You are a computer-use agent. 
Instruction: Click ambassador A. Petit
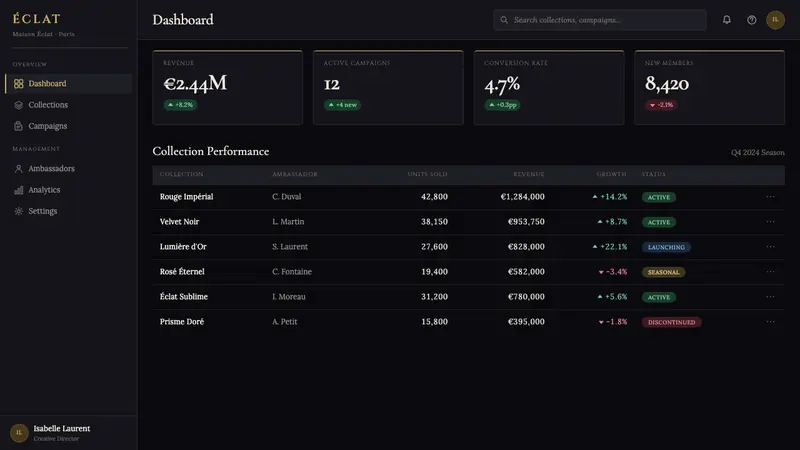284,321
